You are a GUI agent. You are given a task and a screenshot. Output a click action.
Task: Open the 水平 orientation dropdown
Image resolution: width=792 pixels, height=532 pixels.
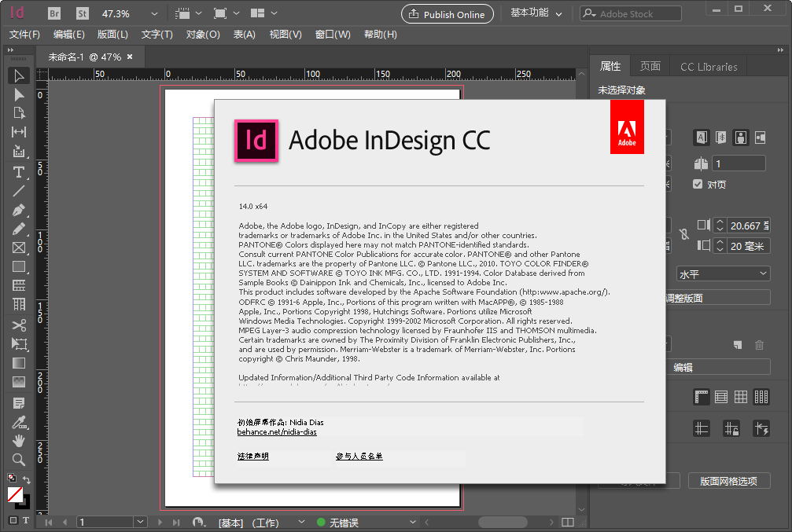(723, 273)
